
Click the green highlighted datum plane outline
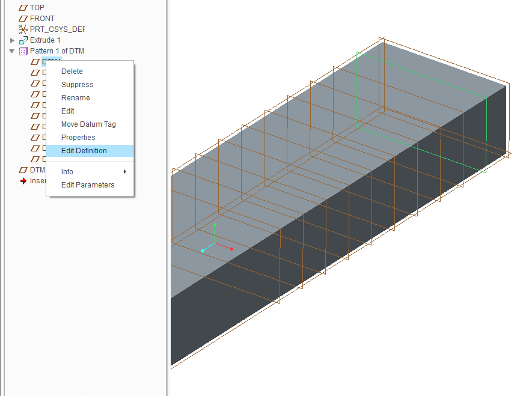click(356, 90)
